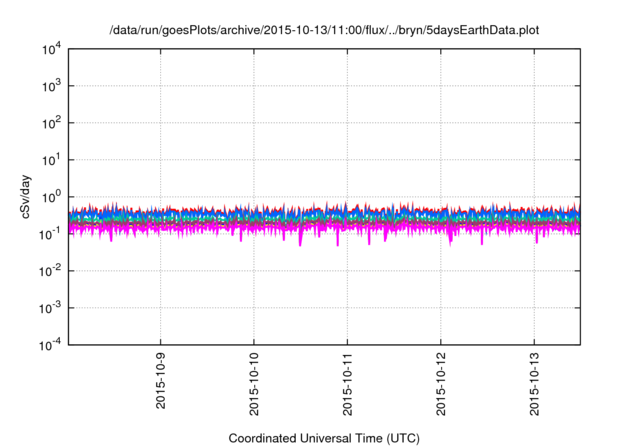The image size is (640, 448).
Task: Click the 10^-4 y-axis tick label
Action: pos(50,345)
